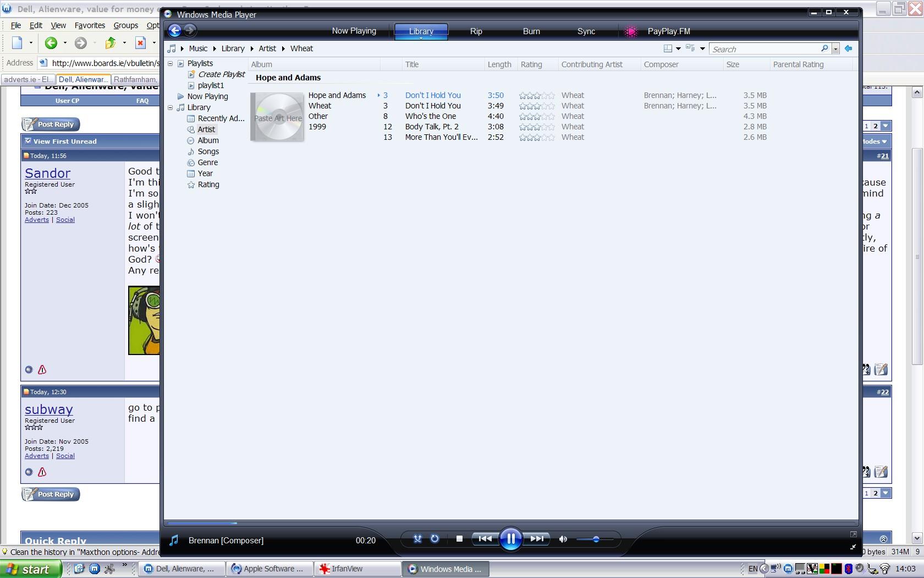Select the Genre library view

[x=207, y=162]
